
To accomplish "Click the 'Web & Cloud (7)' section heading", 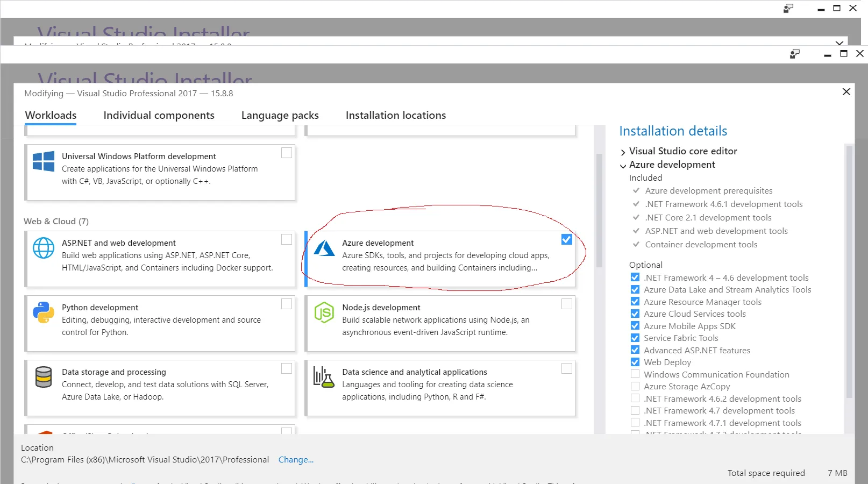I will click(x=56, y=222).
